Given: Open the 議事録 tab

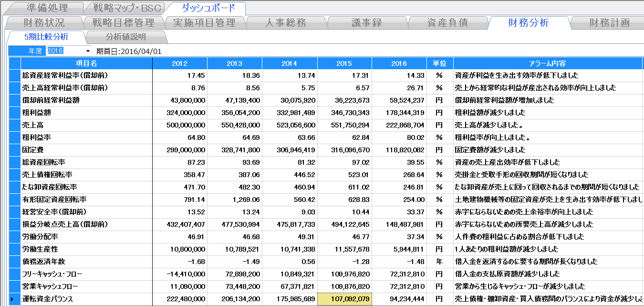Looking at the screenshot, I should click(366, 23).
